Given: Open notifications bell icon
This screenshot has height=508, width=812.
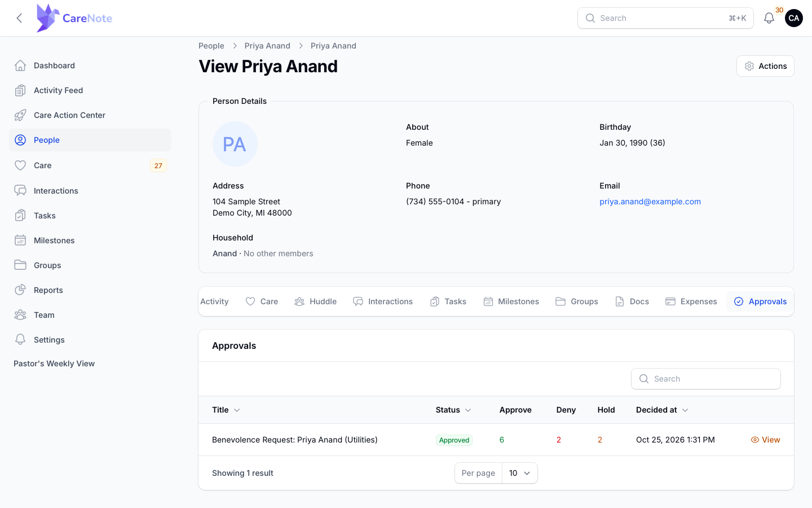Looking at the screenshot, I should [x=769, y=18].
